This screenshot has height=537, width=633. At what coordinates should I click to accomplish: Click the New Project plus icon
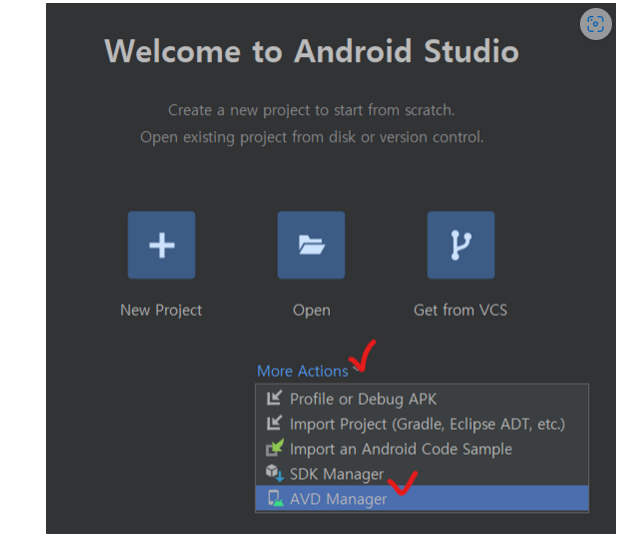click(161, 245)
